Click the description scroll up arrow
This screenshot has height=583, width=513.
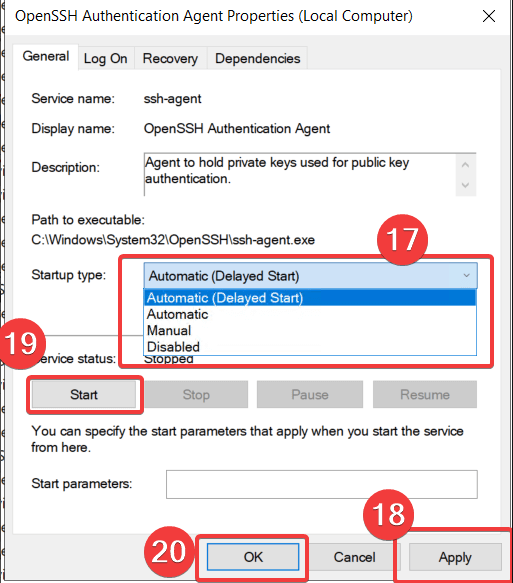tap(465, 165)
